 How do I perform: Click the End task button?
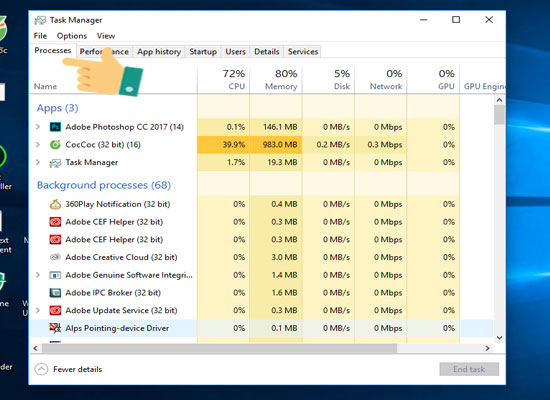[x=469, y=369]
